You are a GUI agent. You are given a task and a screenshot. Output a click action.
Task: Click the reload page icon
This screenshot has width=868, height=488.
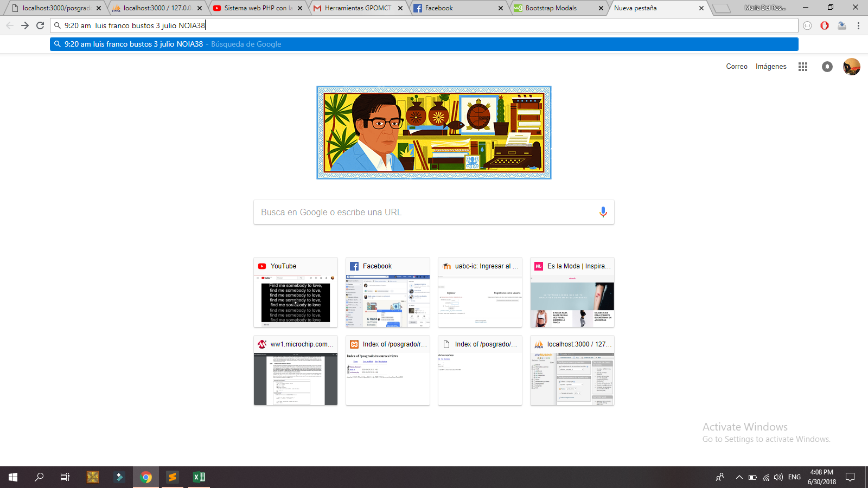pos(40,25)
